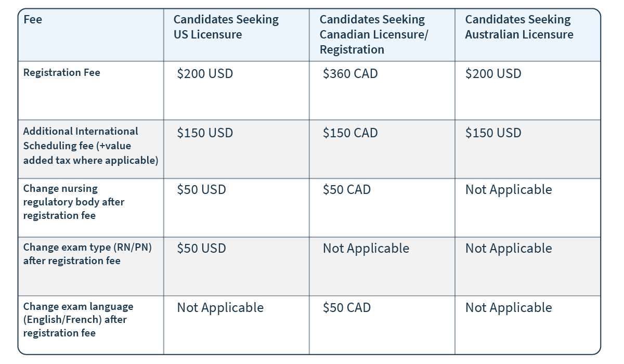The height and width of the screenshot is (364, 624).
Task: Click $150 USD under US Licensure
Action: (x=205, y=133)
